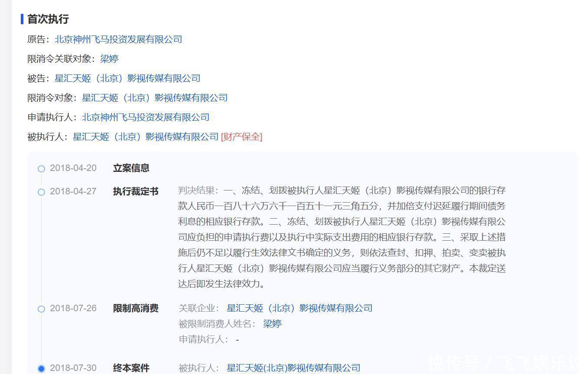Select the 限制高消费 timeline entry

136,309
